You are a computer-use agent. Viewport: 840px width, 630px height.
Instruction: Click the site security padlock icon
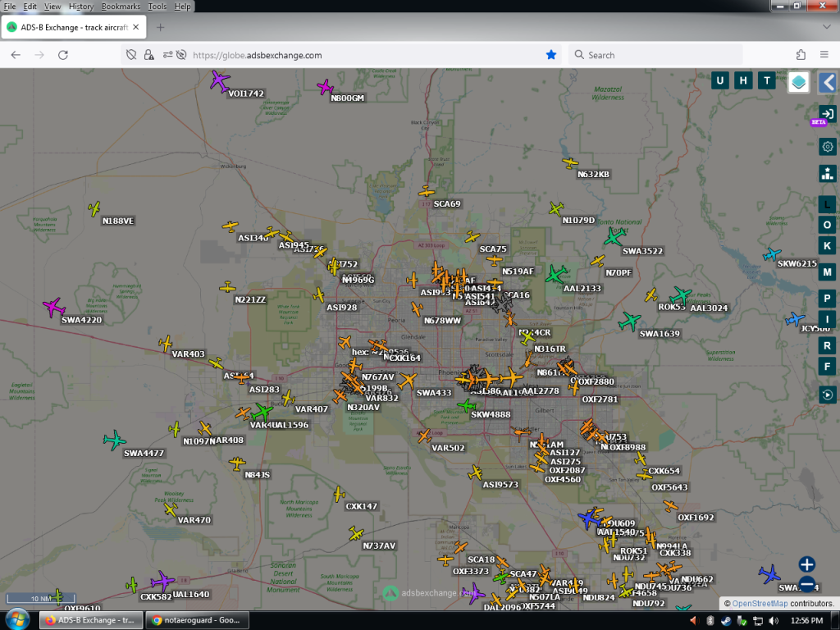tap(149, 55)
